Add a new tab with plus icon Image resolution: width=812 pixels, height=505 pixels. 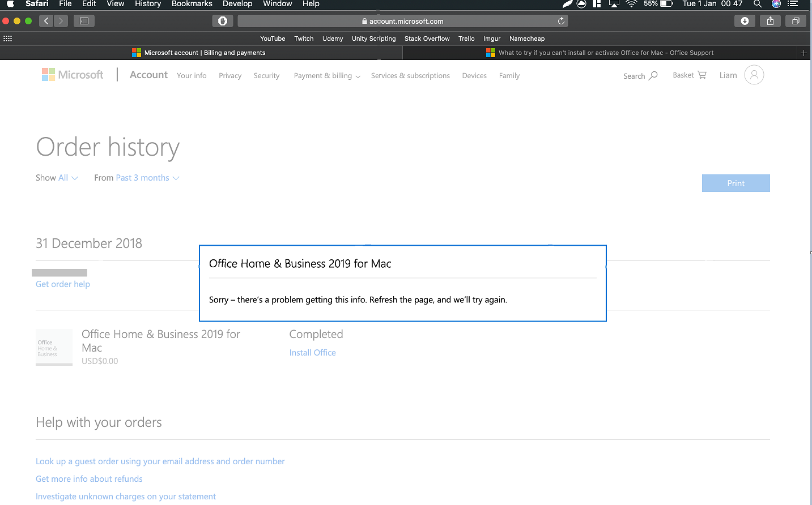tap(804, 53)
